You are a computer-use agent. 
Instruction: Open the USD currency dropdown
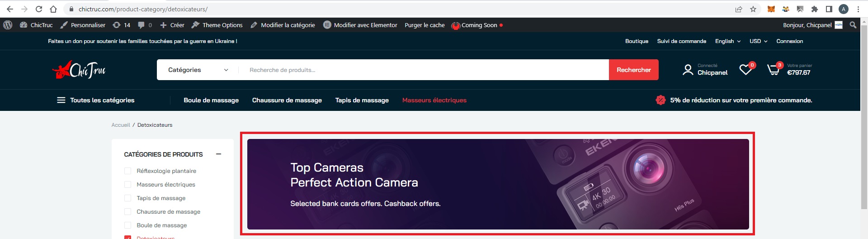(758, 41)
